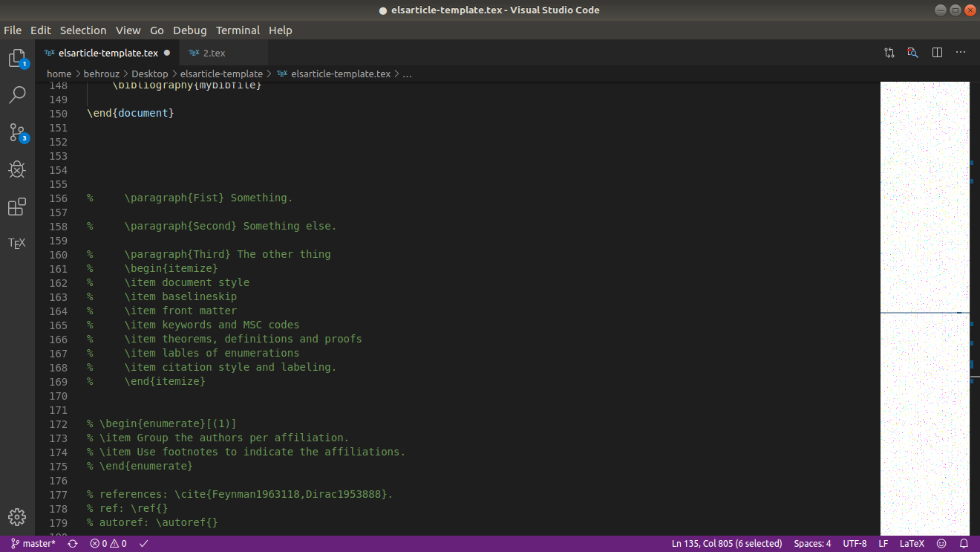The image size is (980, 552).
Task: Open the file encoding picker showing UTF-8
Action: point(855,543)
